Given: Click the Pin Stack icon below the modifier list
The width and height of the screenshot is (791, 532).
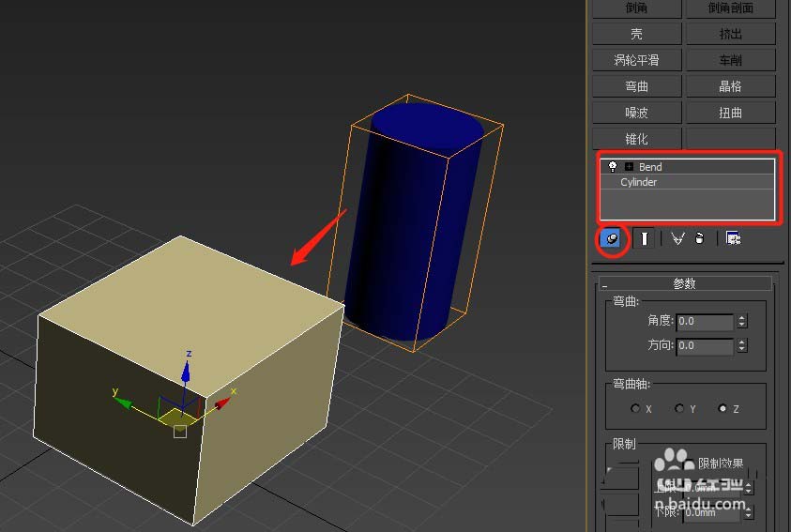Looking at the screenshot, I should click(611, 238).
